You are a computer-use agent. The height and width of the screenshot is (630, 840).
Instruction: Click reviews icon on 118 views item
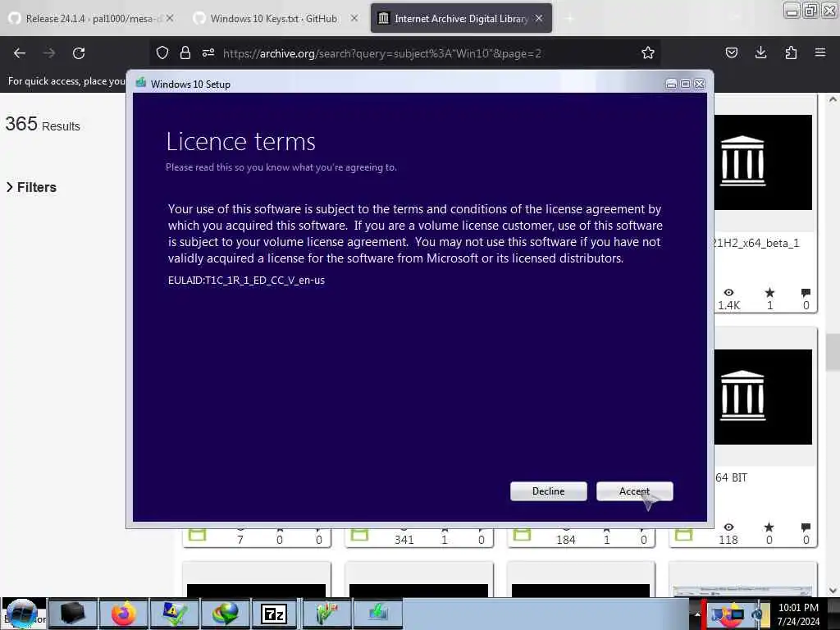(806, 527)
